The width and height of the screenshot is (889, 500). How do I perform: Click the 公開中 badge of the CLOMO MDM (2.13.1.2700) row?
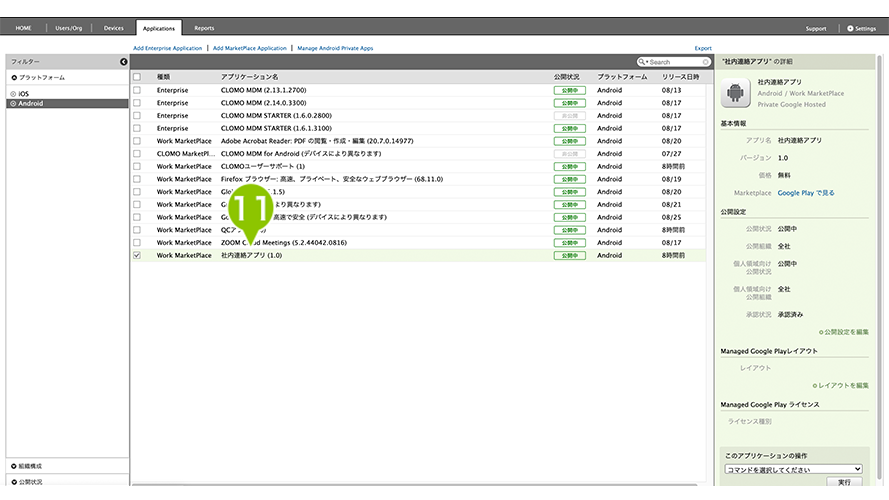(569, 90)
